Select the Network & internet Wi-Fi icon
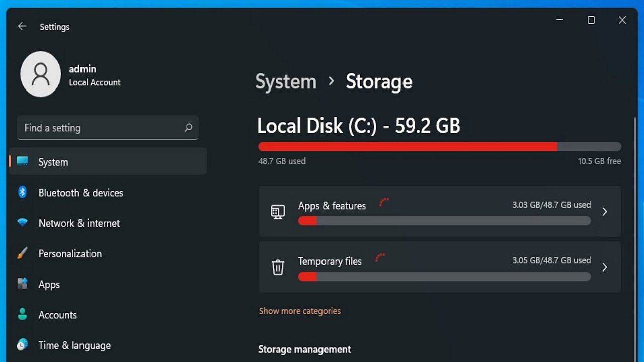This screenshot has width=644, height=362. coord(22,222)
